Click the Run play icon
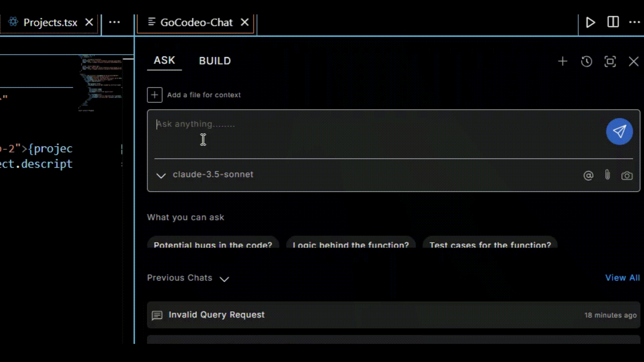 pyautogui.click(x=590, y=22)
